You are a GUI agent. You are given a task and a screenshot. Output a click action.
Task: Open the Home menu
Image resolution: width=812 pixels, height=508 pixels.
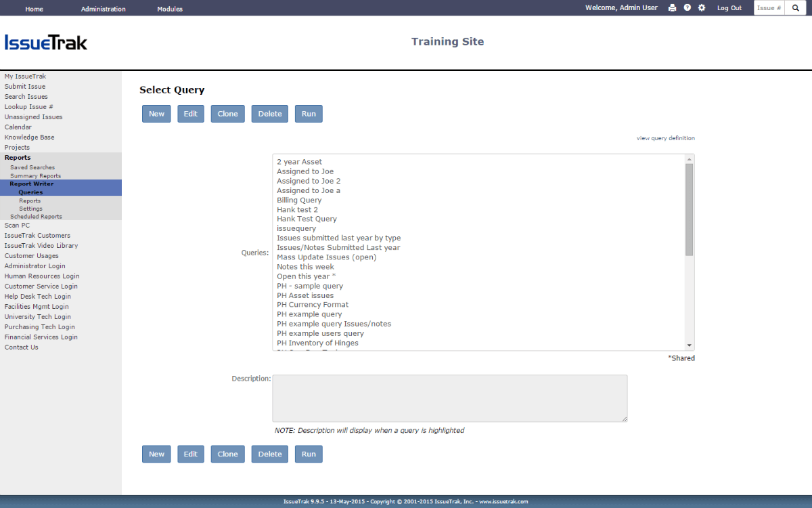(x=35, y=9)
